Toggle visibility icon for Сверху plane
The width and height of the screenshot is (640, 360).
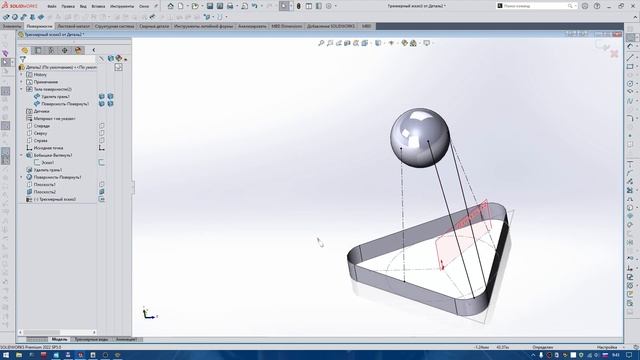102,133
